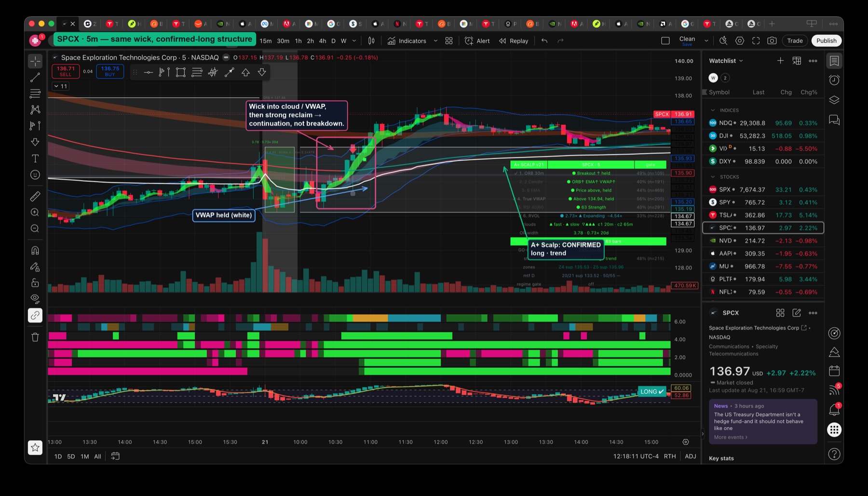868x496 pixels.
Task: Create an Alert
Action: (x=477, y=41)
